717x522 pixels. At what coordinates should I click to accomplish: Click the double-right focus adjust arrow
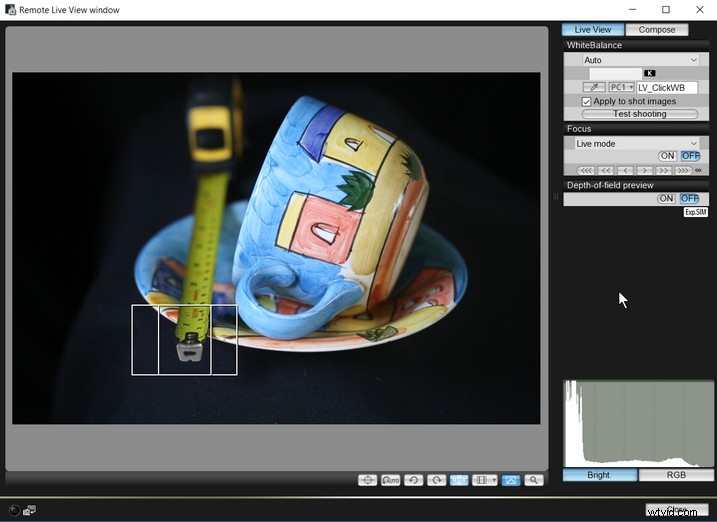click(663, 170)
